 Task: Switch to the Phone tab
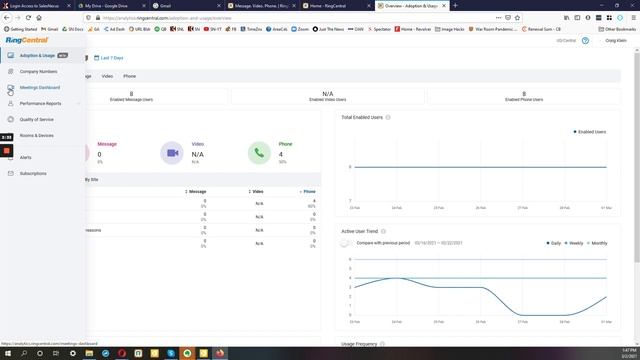click(x=129, y=76)
